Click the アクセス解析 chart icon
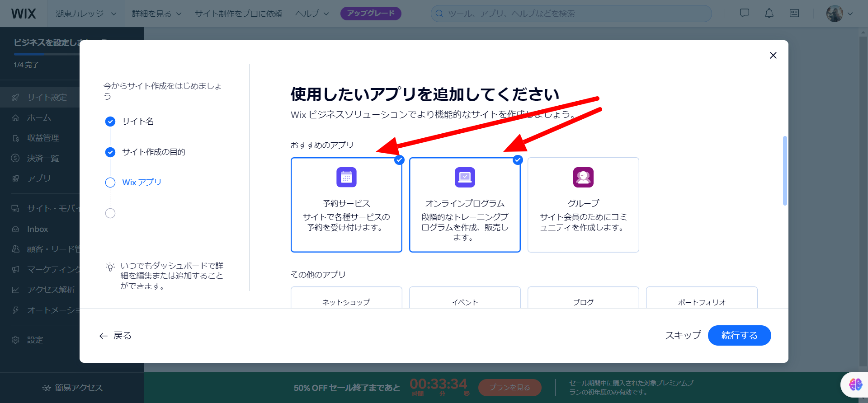The height and width of the screenshot is (403, 868). 16,290
